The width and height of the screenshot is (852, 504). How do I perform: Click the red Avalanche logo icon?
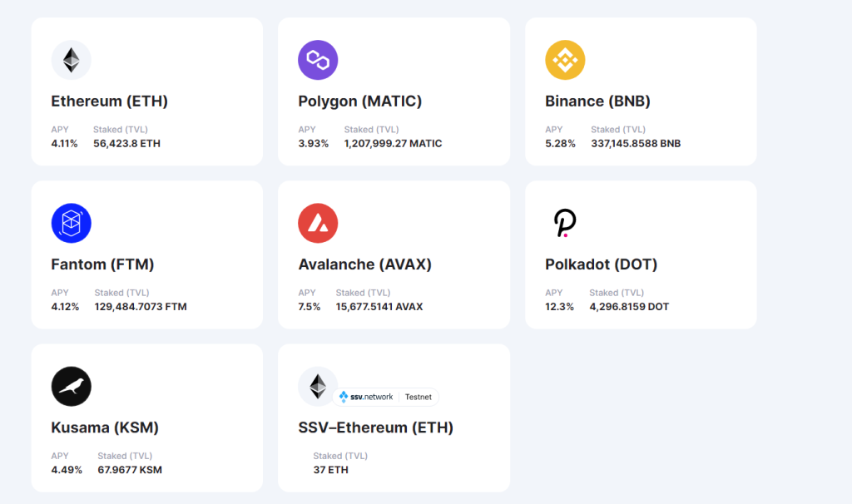[x=318, y=223]
